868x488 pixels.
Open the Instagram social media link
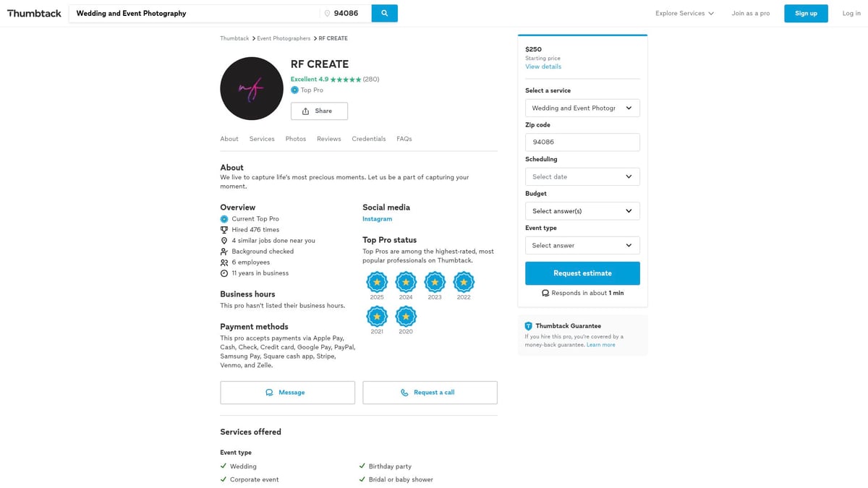point(377,219)
